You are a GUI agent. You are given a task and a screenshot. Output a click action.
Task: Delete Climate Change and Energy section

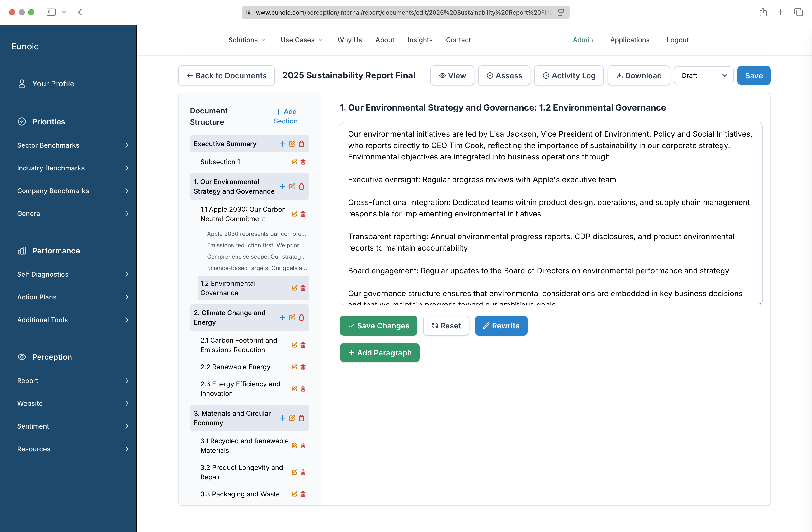tap(302, 317)
